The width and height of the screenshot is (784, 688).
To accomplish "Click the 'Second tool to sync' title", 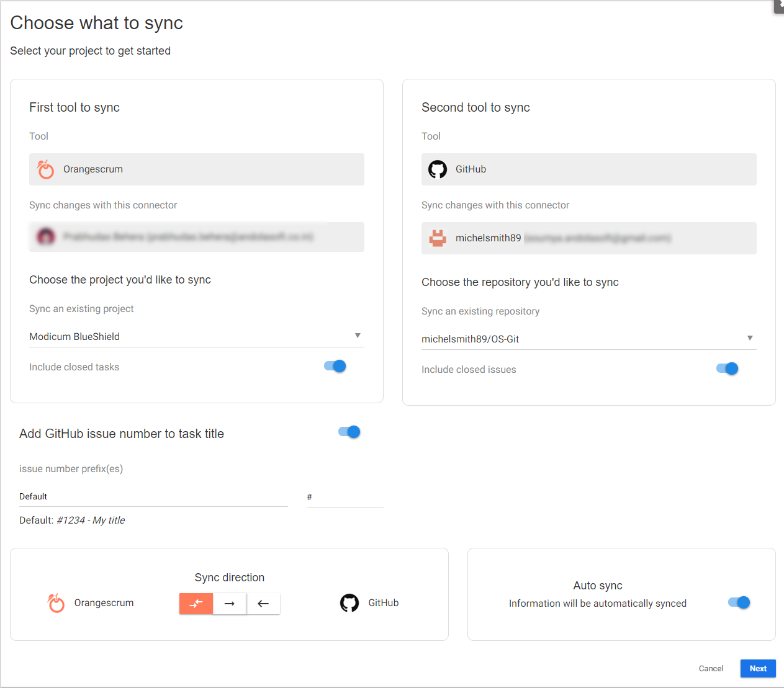I will click(475, 107).
